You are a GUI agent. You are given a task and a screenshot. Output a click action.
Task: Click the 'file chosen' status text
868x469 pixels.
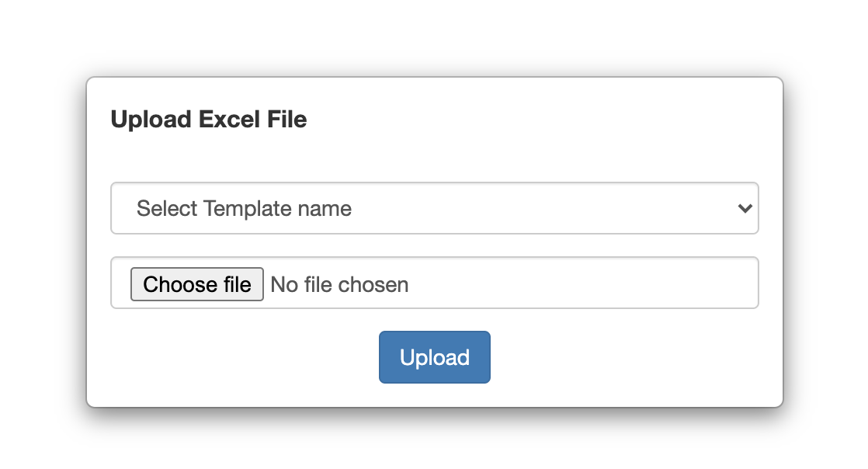[x=356, y=285]
